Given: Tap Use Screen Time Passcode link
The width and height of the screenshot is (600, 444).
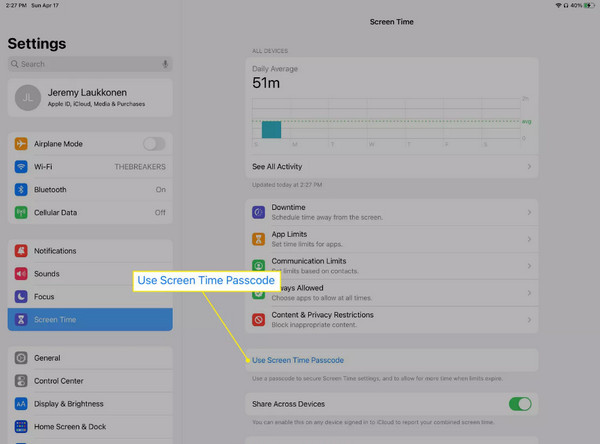Looking at the screenshot, I should [298, 360].
